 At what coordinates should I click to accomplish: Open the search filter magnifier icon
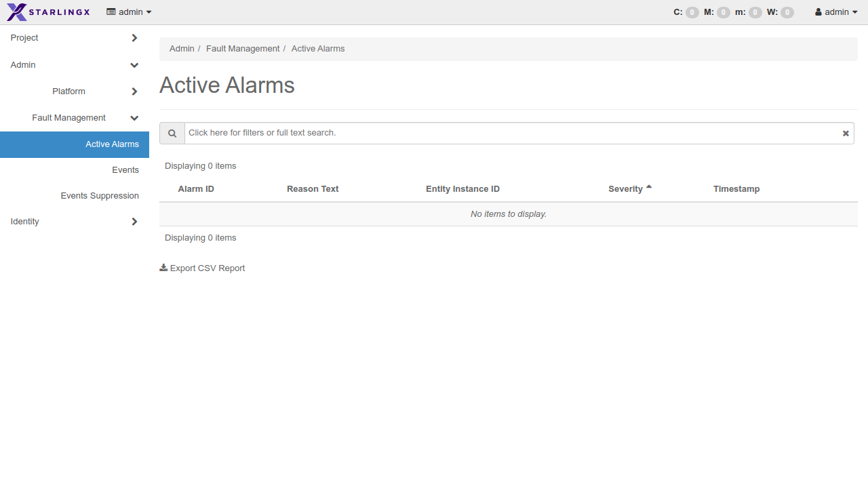click(x=172, y=133)
